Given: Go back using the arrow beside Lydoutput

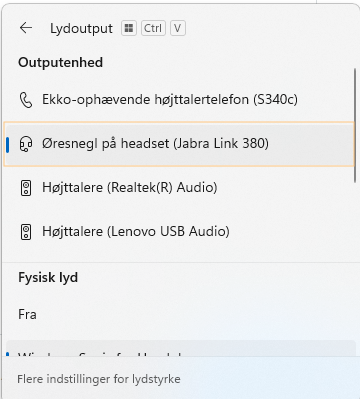Looking at the screenshot, I should point(26,28).
